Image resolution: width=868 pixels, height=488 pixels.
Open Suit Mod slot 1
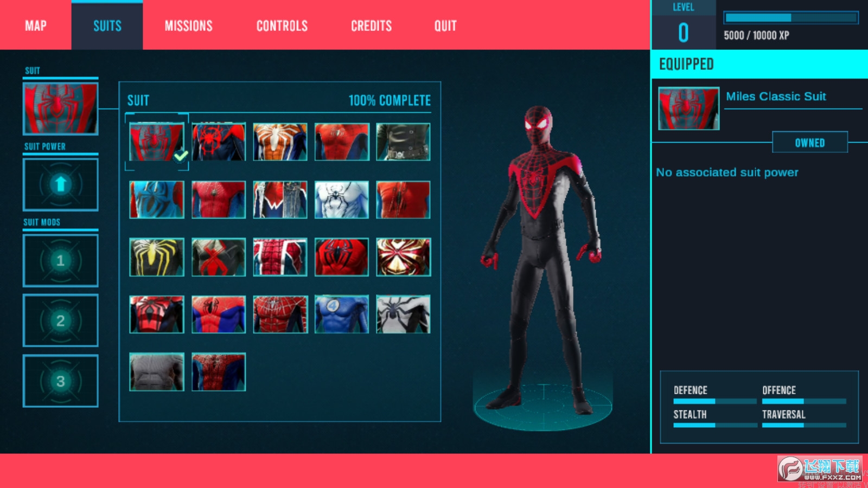[60, 261]
